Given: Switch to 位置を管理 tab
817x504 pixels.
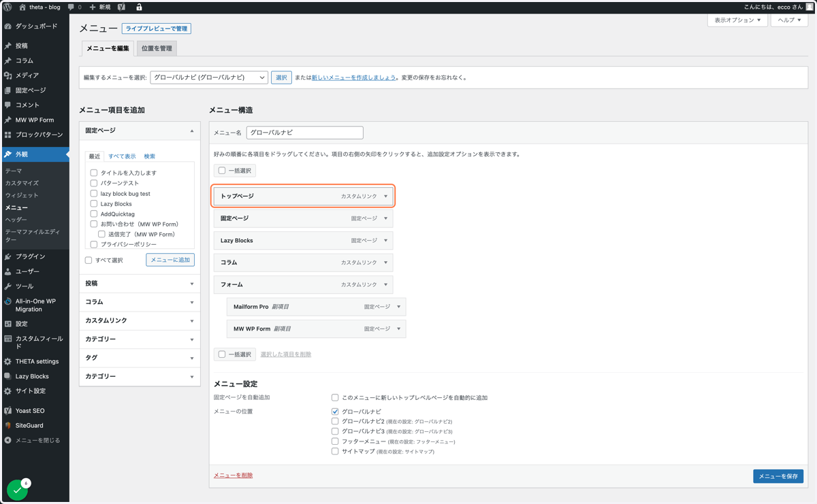Looking at the screenshot, I should pyautogui.click(x=157, y=48).
